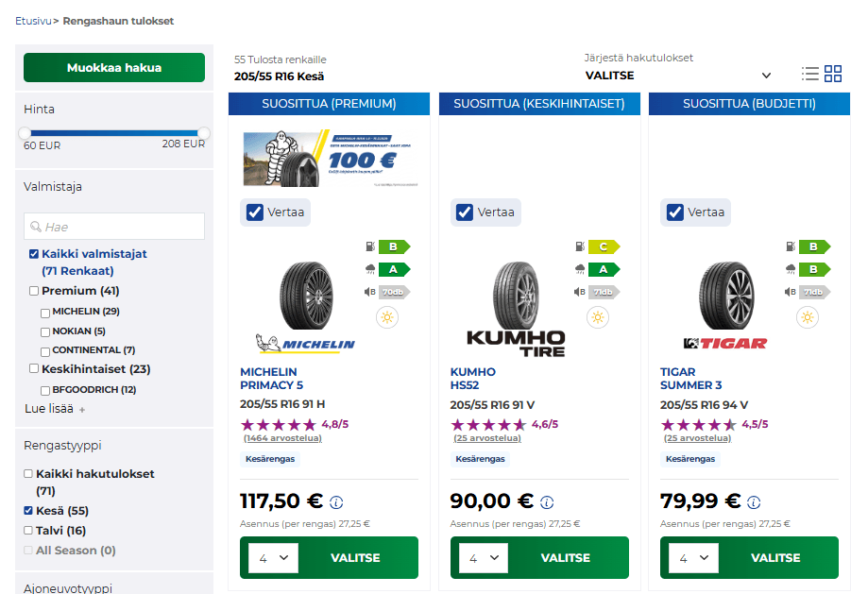Screen dimensions: 868x594
Task: Go to Etusivu breadcrumb
Action: (33, 21)
